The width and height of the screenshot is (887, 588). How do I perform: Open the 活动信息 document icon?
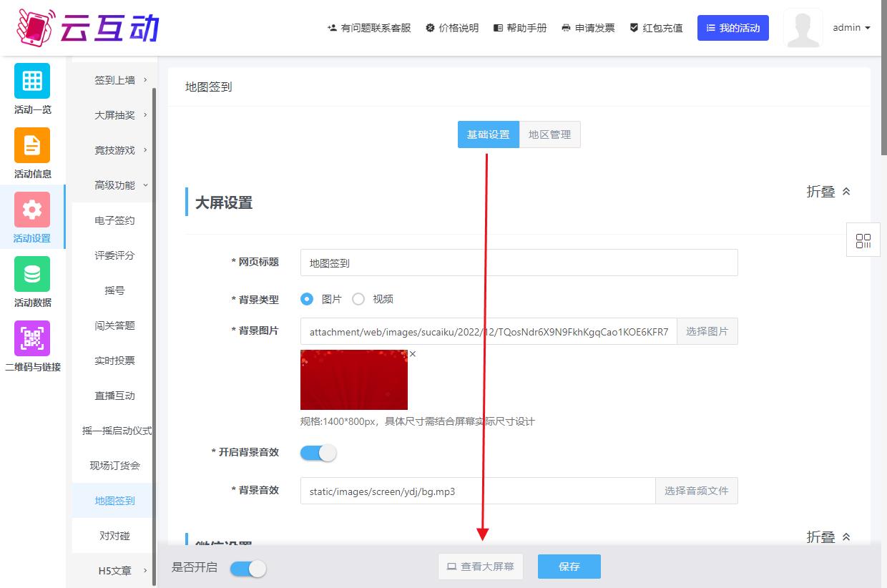[32, 145]
